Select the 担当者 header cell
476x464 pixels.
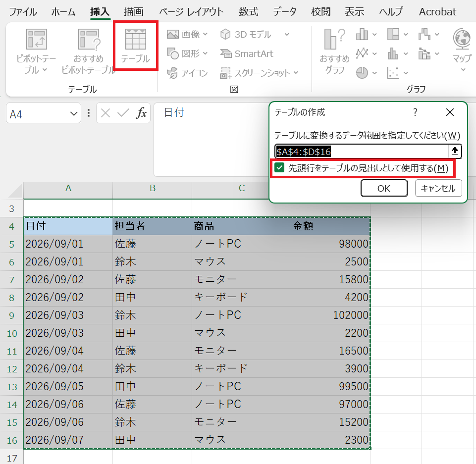[152, 226]
